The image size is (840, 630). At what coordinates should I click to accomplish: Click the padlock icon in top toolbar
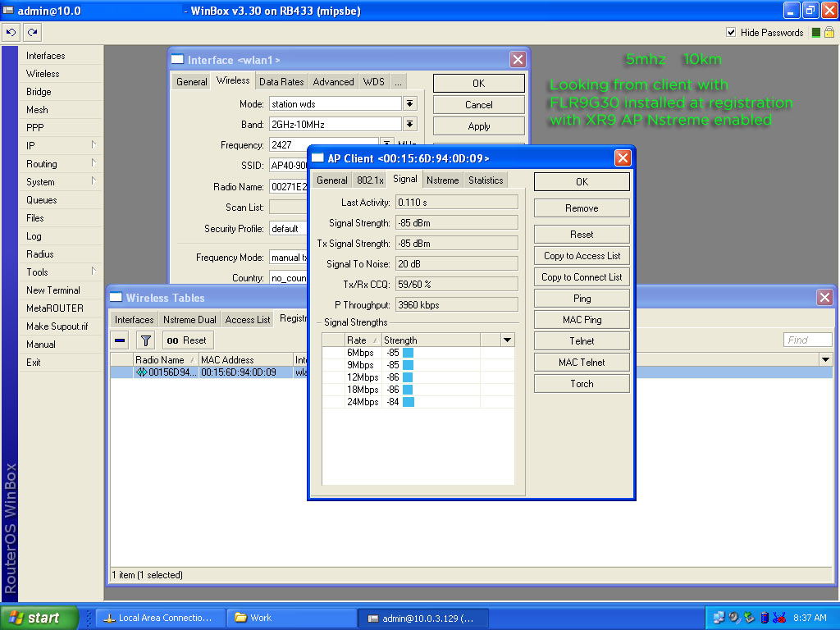829,33
